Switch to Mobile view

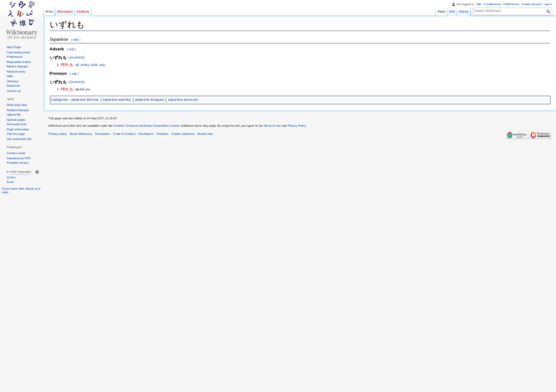coord(205,134)
